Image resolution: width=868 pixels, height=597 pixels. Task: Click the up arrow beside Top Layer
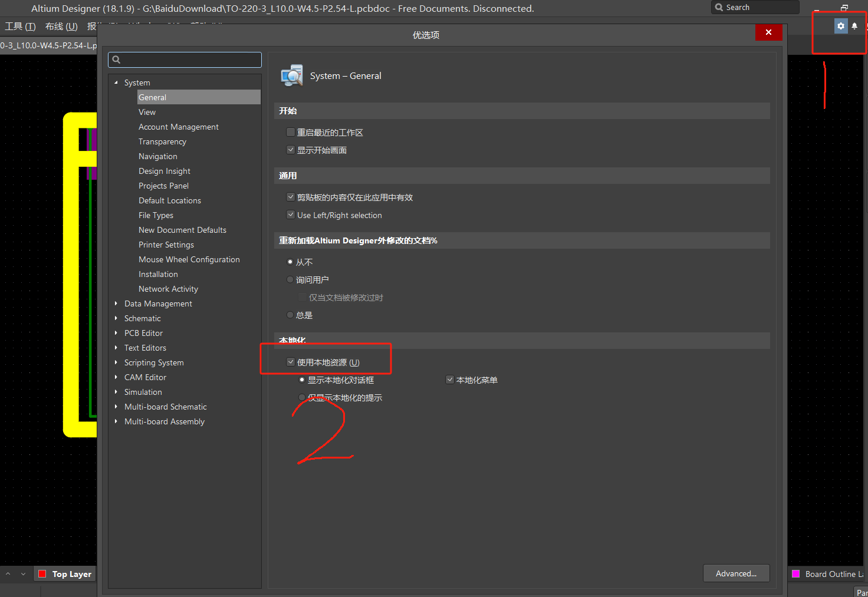8,573
